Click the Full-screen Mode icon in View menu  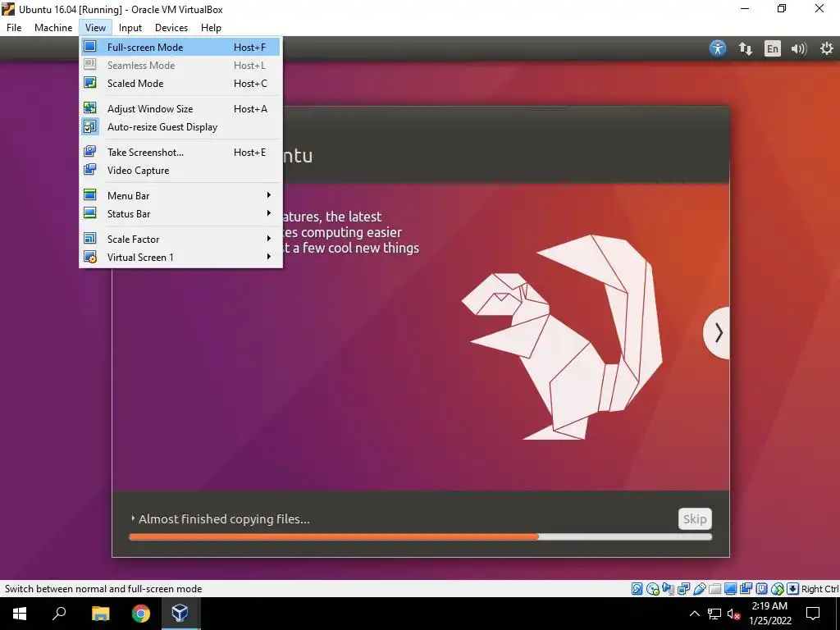[x=90, y=47]
